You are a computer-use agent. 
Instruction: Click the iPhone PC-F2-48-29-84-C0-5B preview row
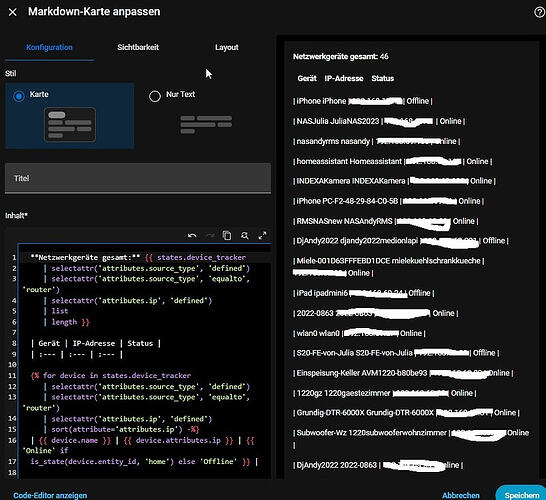tap(388, 201)
